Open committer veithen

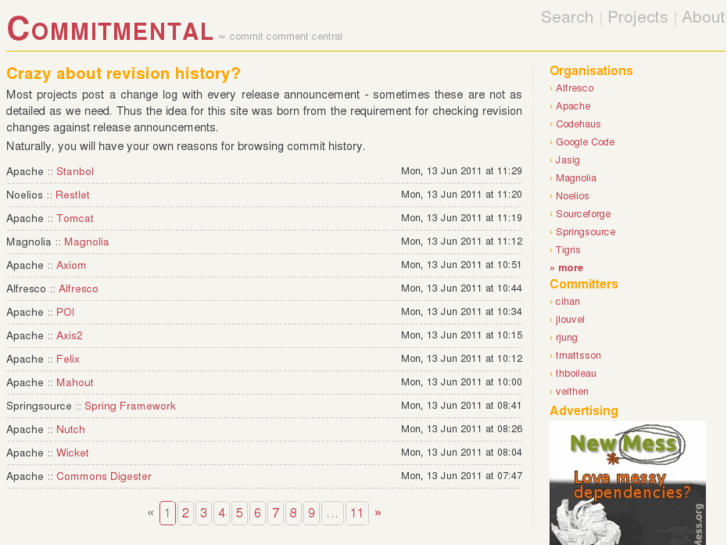pos(572,391)
